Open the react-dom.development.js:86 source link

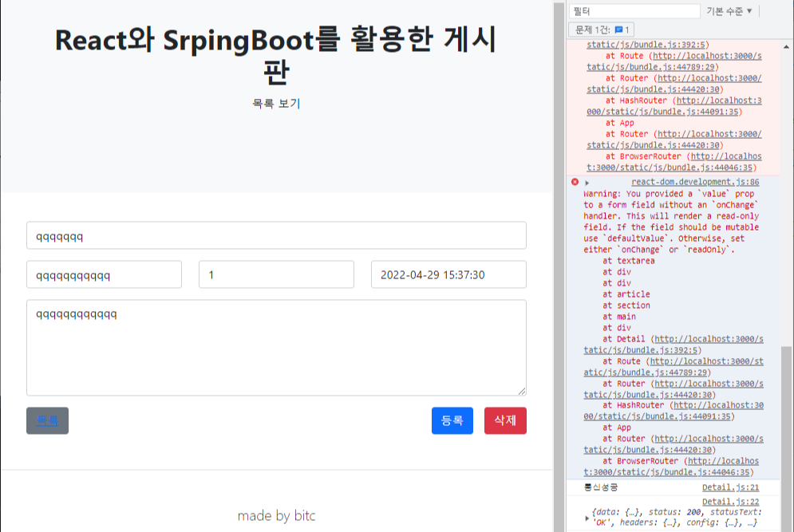(x=695, y=182)
